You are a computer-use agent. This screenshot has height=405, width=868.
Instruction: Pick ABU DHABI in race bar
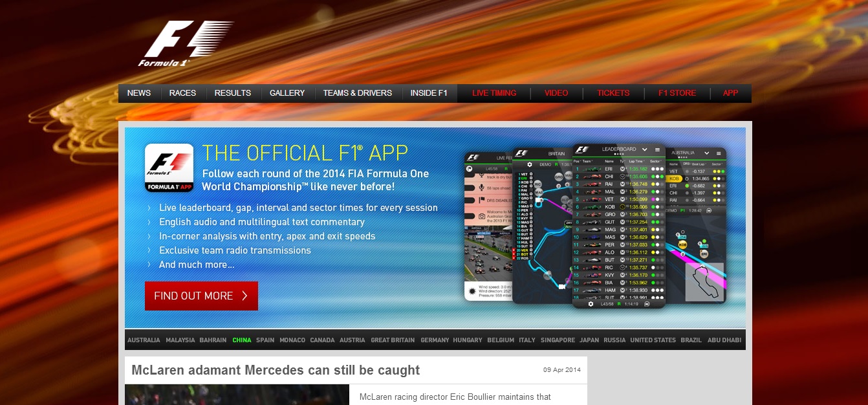point(724,340)
